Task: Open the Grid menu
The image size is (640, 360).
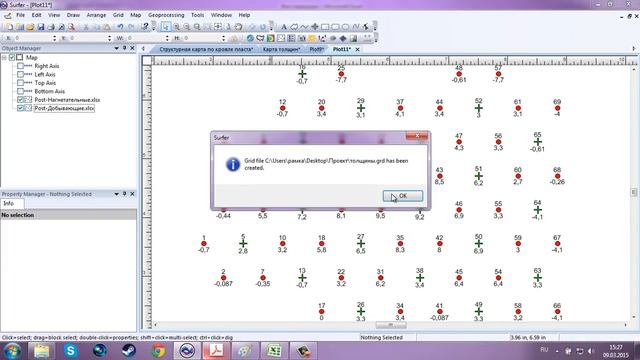Action: [x=118, y=15]
